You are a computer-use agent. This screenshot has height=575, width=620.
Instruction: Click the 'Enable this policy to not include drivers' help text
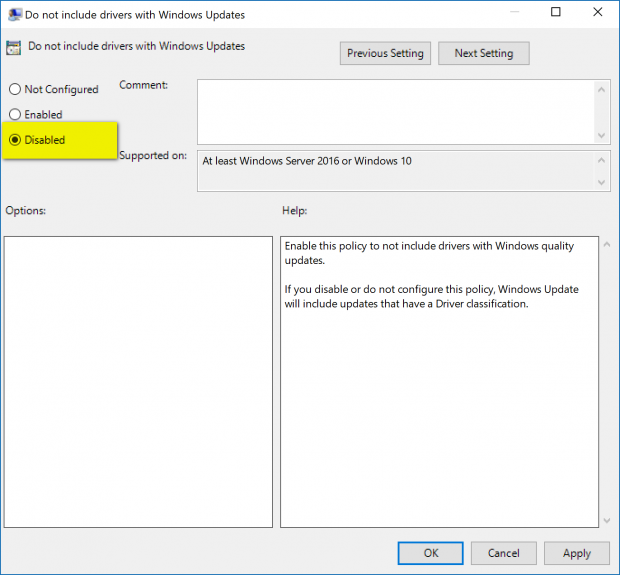(x=429, y=253)
